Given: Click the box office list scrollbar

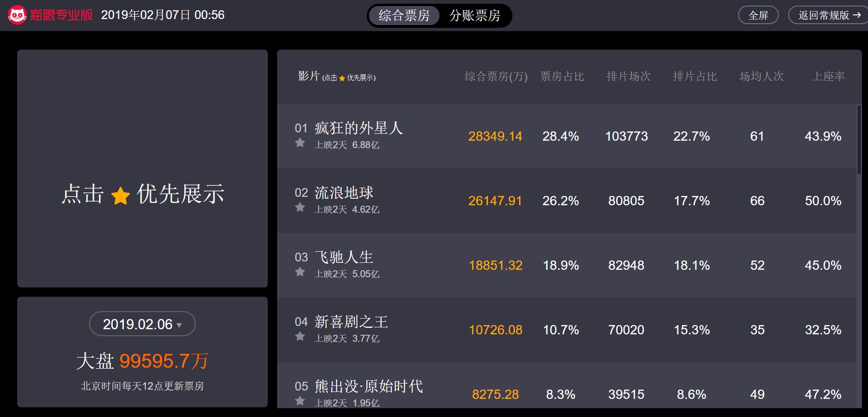Looking at the screenshot, I should point(859,139).
